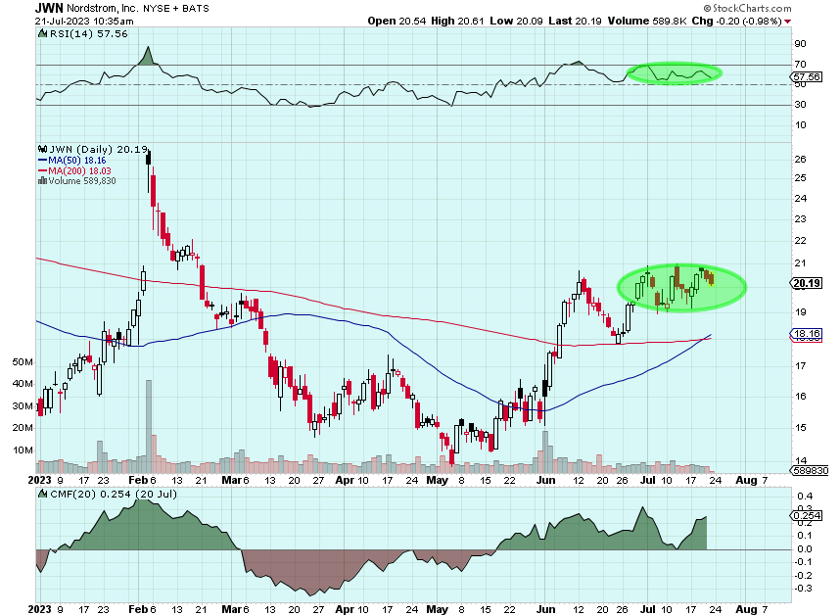Viewport: 840px width, 616px height.
Task: Click 'Feb' on the price panel date axis
Action: [x=138, y=480]
